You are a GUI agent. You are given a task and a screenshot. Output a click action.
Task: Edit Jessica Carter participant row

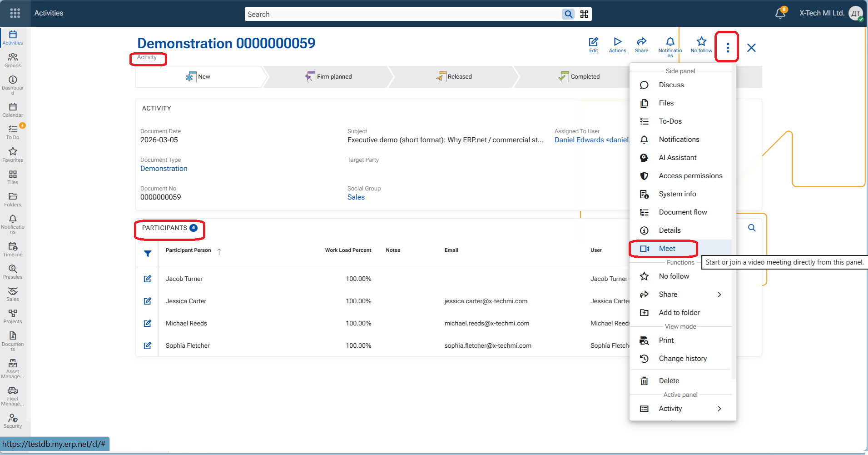click(148, 301)
